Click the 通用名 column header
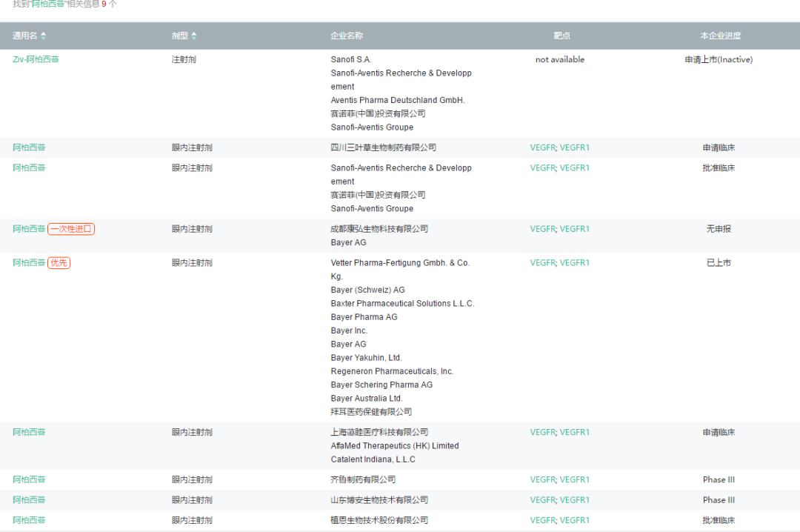 pos(25,36)
